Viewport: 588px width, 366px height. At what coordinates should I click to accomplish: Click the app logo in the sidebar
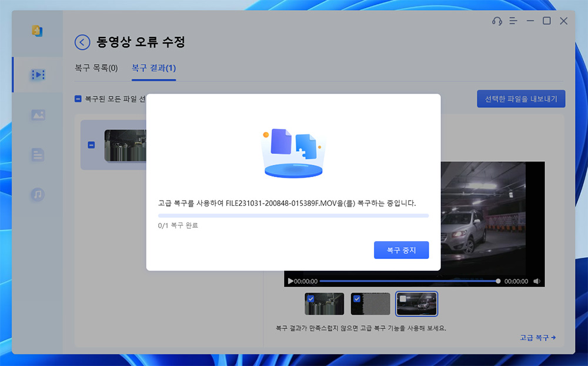click(x=37, y=31)
